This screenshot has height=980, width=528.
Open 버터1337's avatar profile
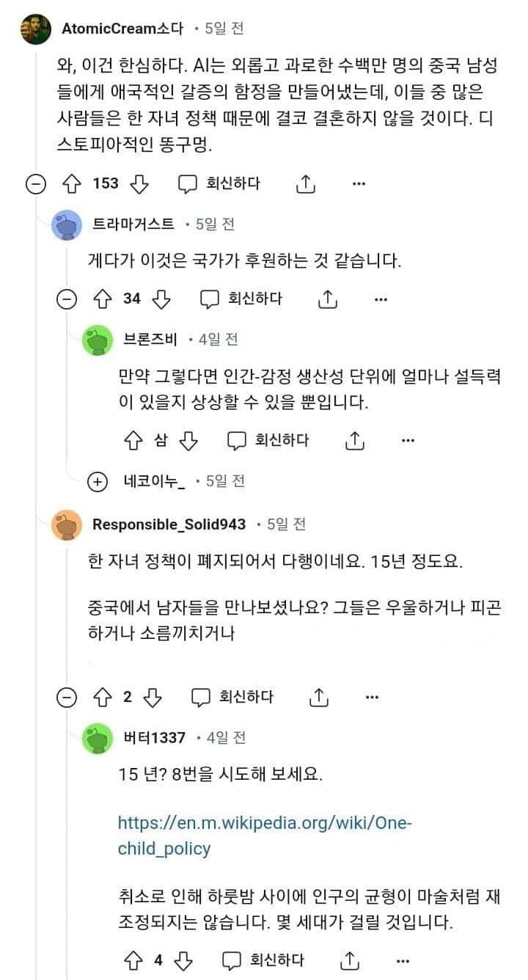pos(98,737)
